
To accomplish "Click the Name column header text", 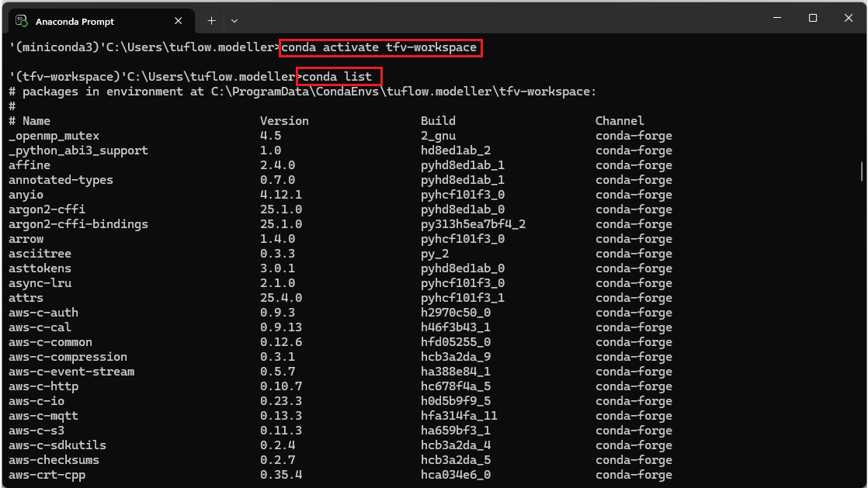I will 36,121.
